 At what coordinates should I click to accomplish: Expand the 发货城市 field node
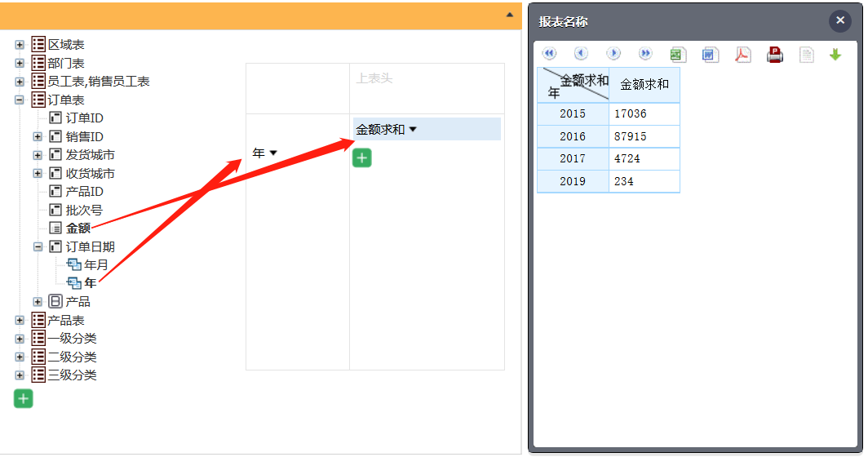coord(38,155)
